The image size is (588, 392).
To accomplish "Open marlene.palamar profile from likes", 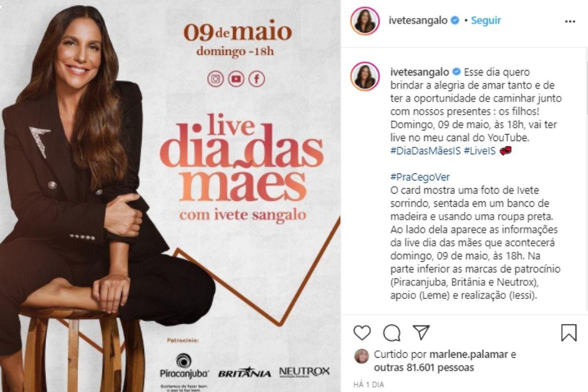I will [469, 354].
